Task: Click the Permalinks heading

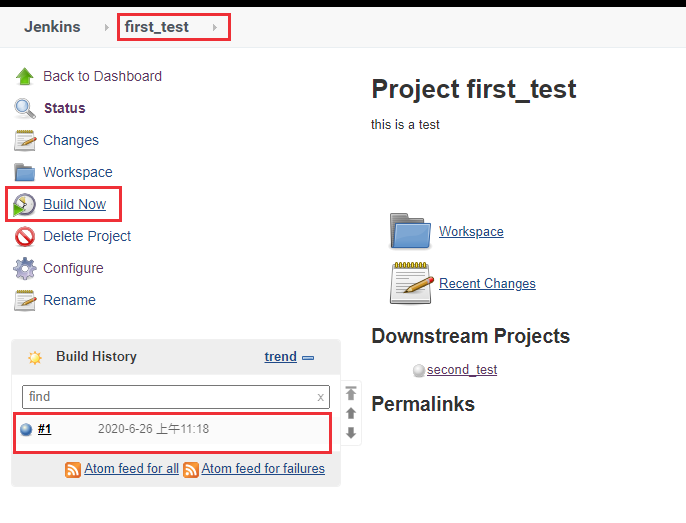Action: (x=423, y=404)
